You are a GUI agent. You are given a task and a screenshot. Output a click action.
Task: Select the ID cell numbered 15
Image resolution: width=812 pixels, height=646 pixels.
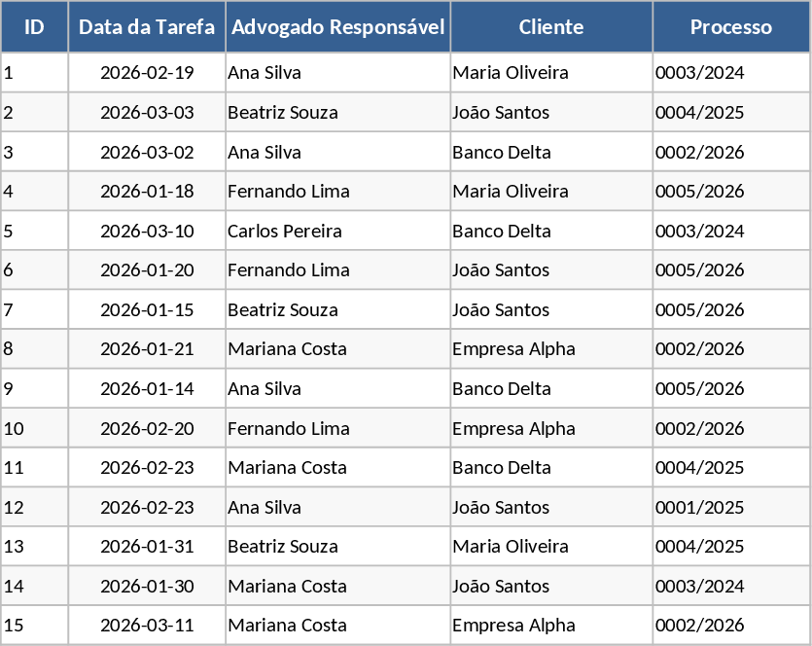tap(34, 626)
